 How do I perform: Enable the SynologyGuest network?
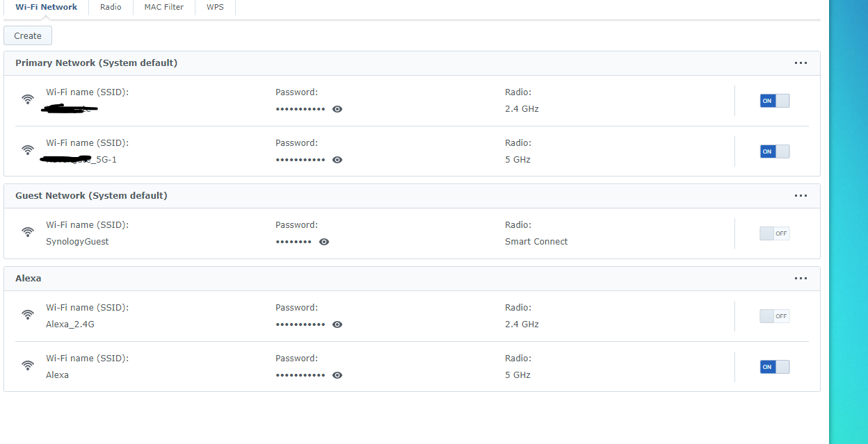774,233
